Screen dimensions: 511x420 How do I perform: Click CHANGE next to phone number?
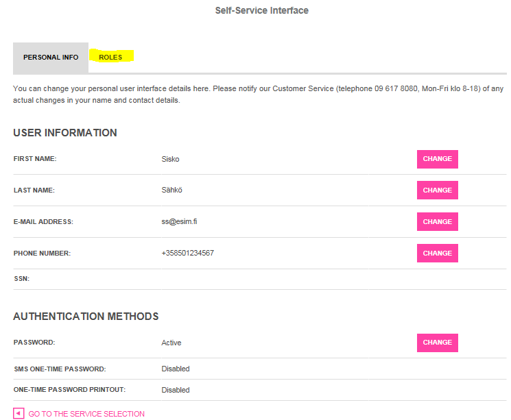point(438,254)
